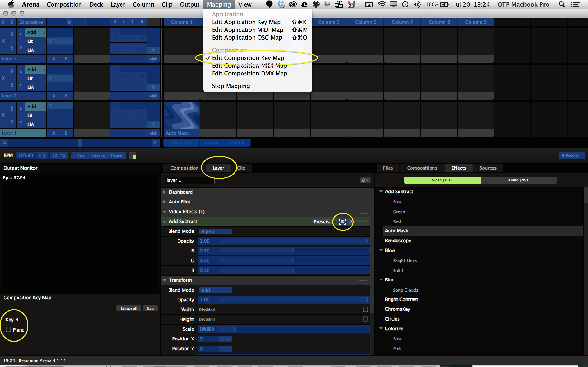Toggle the Transform Height checkbox
The height and width of the screenshot is (367, 588).
(x=365, y=319)
